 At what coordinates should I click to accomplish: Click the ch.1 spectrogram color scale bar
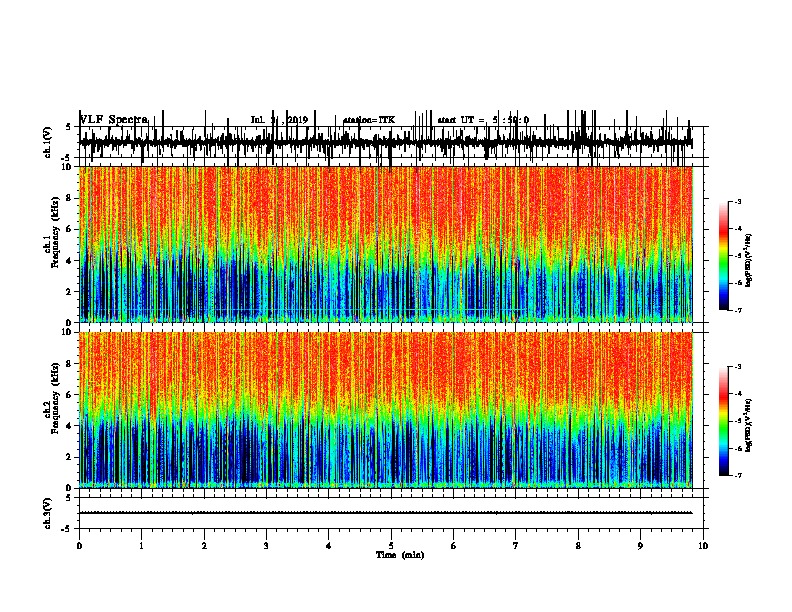tap(724, 256)
